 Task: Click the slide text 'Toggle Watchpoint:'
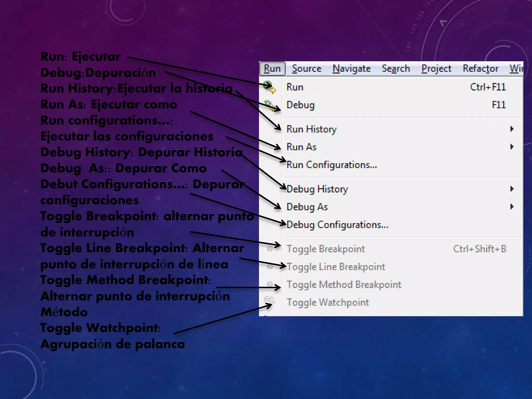pyautogui.click(x=101, y=328)
